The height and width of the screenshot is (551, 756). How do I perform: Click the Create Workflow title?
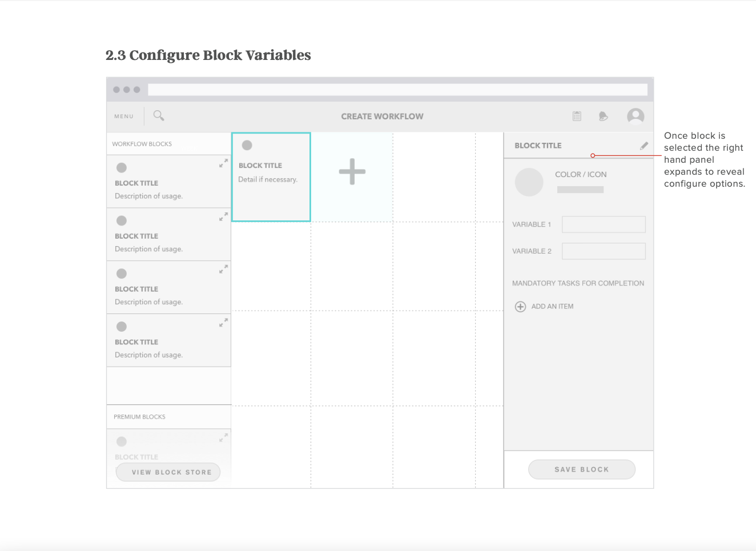382,116
